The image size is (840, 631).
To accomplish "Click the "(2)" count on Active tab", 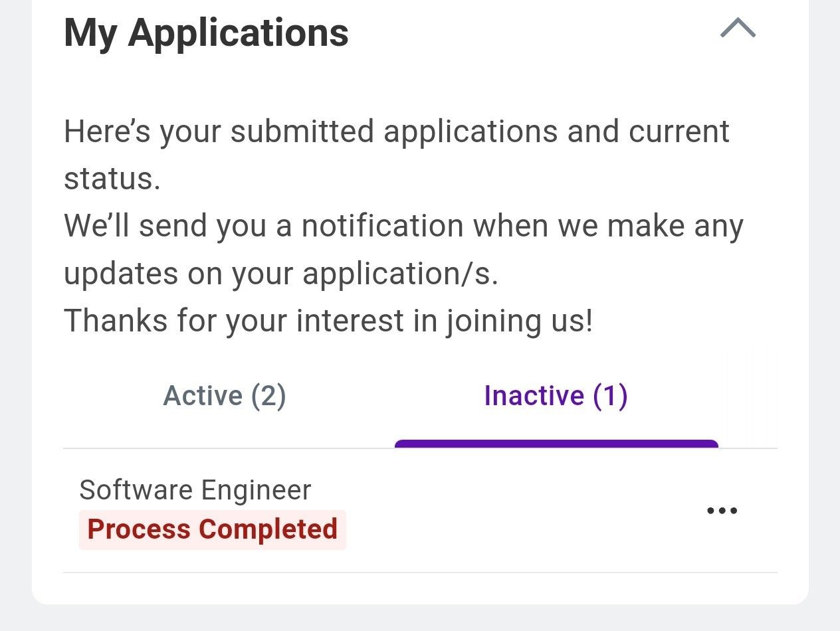I will point(268,396).
